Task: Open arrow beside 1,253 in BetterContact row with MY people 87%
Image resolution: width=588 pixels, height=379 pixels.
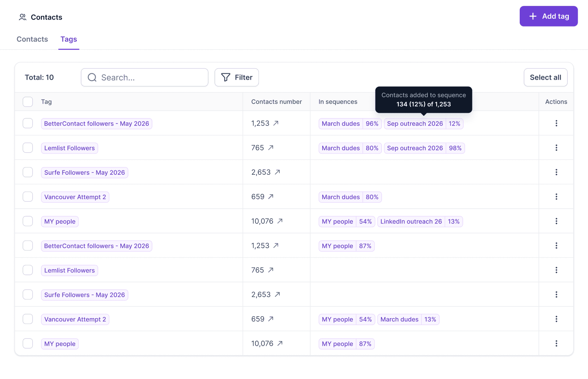Action: (x=276, y=245)
